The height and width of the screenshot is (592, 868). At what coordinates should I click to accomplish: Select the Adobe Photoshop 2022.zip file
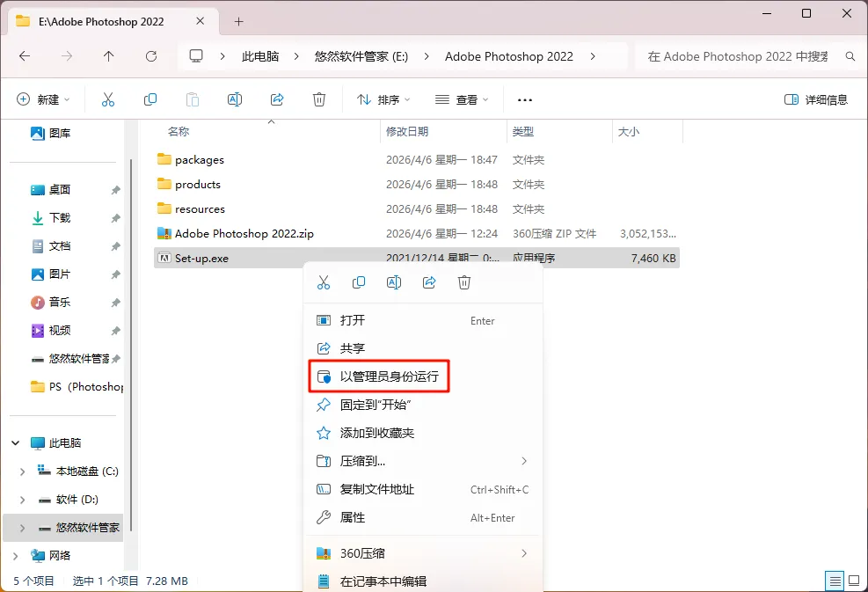(417, 234)
